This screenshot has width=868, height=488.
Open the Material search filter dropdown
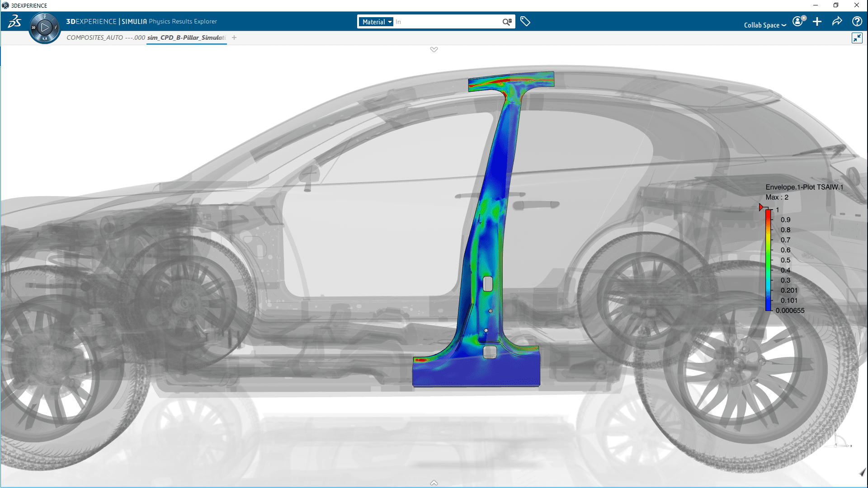(377, 22)
